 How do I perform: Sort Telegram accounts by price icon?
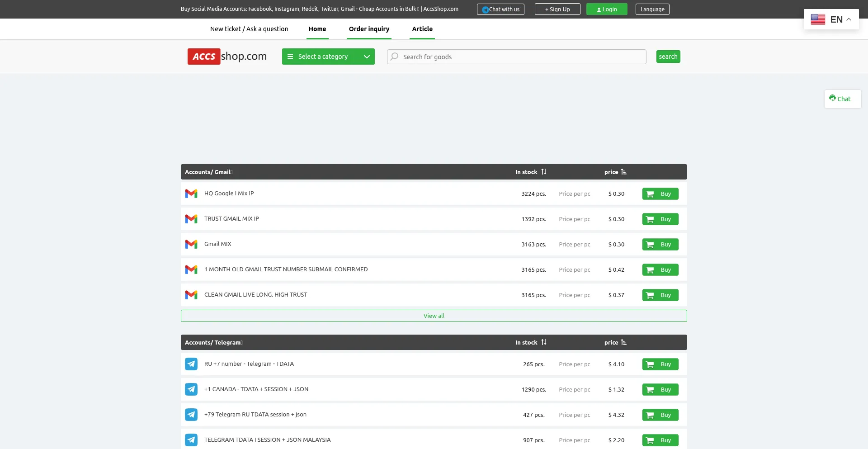[x=624, y=342]
